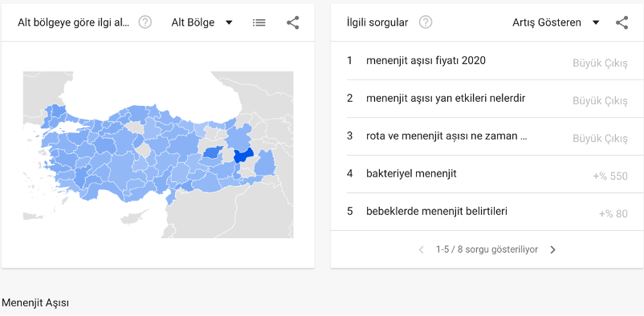The height and width of the screenshot is (316, 644).
Task: Click the dropdown arrow beside Alt Bölge
Action: 229,22
